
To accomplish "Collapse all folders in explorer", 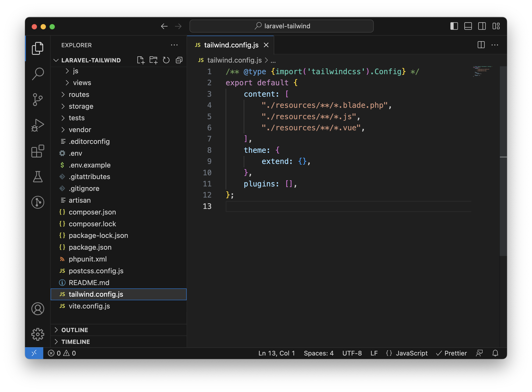I will click(179, 60).
